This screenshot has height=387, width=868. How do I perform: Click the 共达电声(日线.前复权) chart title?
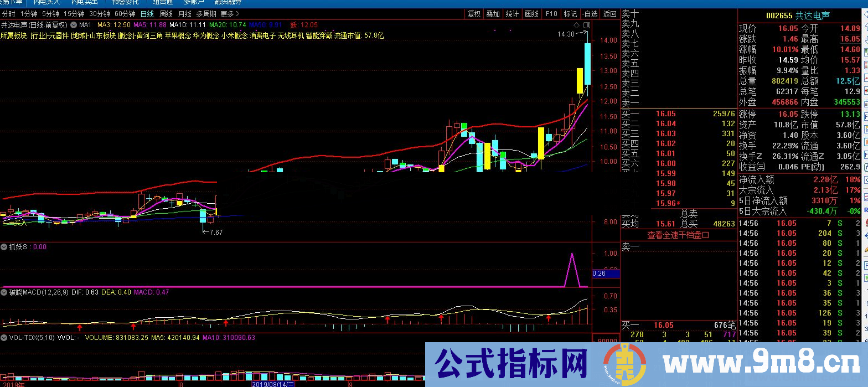[34, 25]
